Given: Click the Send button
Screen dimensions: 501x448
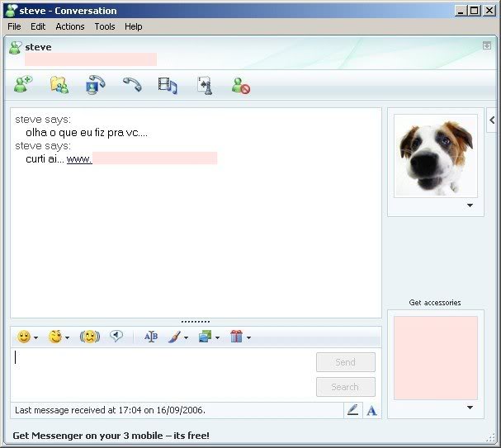Looking at the screenshot, I should (345, 362).
